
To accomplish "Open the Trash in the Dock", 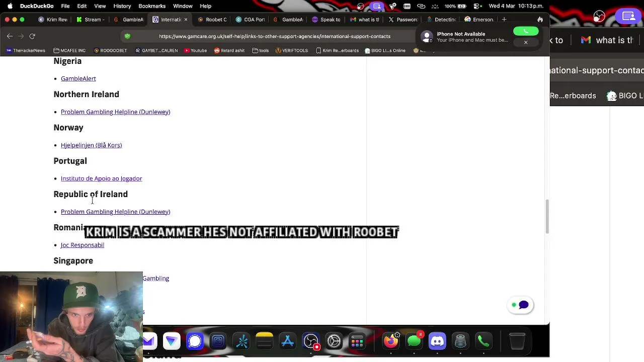I will pyautogui.click(x=517, y=341).
